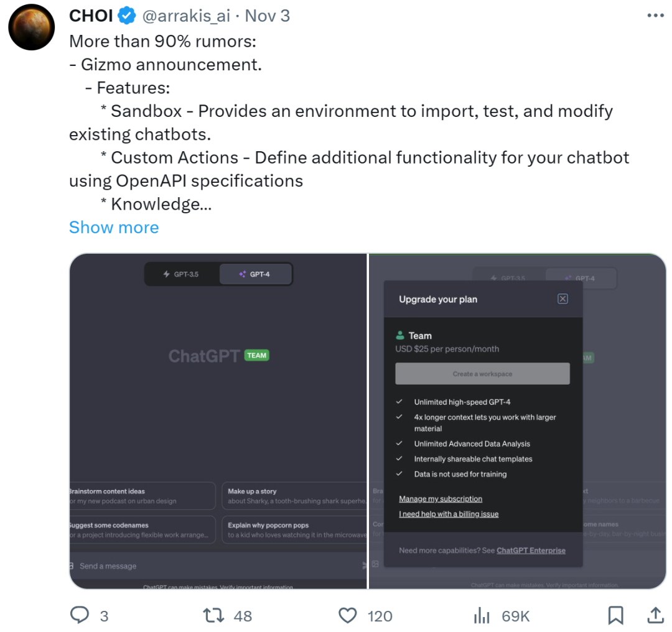Image resolution: width=672 pixels, height=632 pixels.
Task: Switch to GPT-4 in the model selector
Action: (255, 274)
